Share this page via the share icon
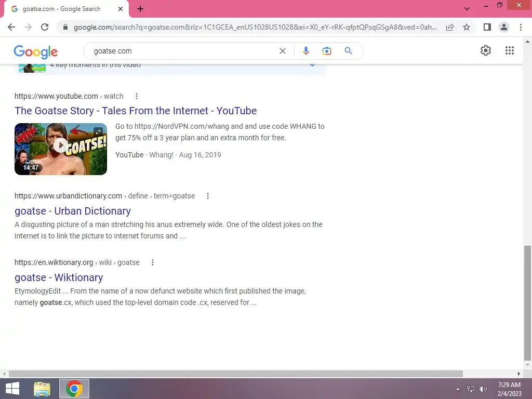The height and width of the screenshot is (399, 532). (x=450, y=27)
